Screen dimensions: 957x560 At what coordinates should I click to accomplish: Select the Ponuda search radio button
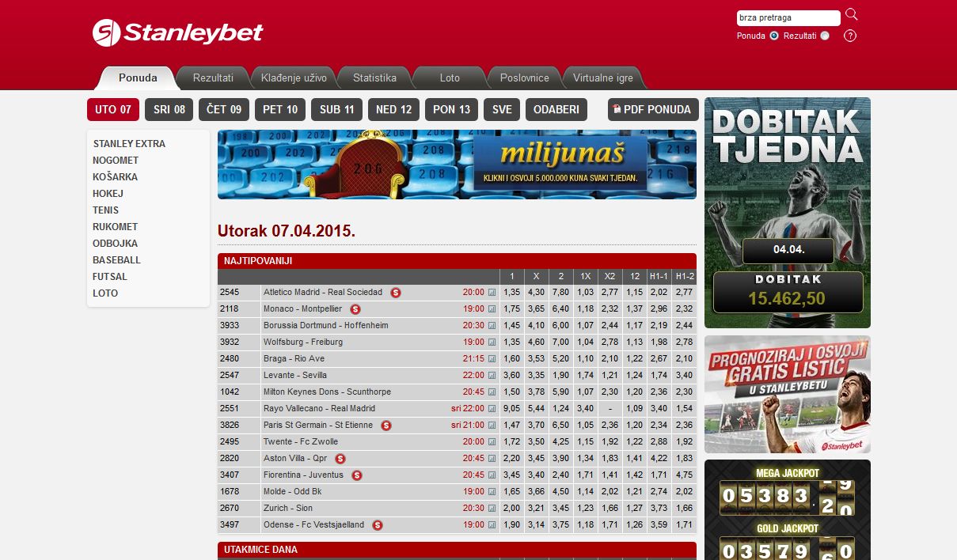(774, 36)
